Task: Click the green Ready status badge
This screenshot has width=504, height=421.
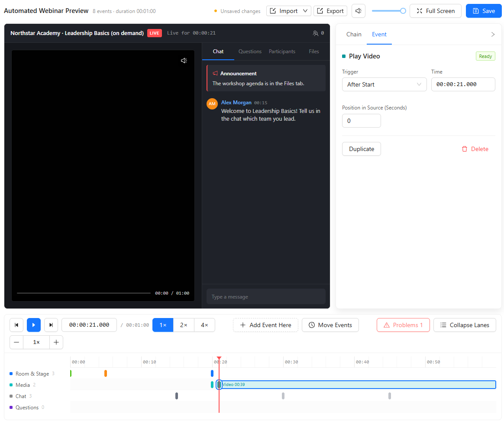Action: tap(485, 56)
